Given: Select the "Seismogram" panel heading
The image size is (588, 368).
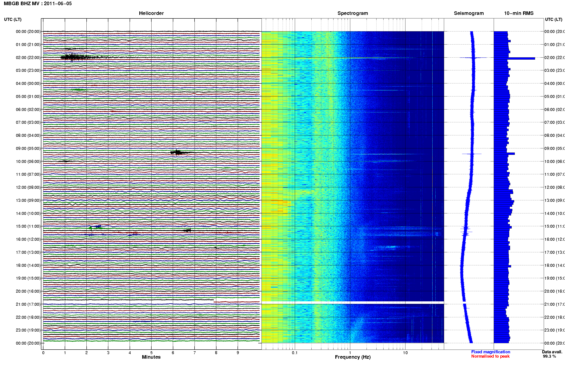Looking at the screenshot, I should point(469,13).
